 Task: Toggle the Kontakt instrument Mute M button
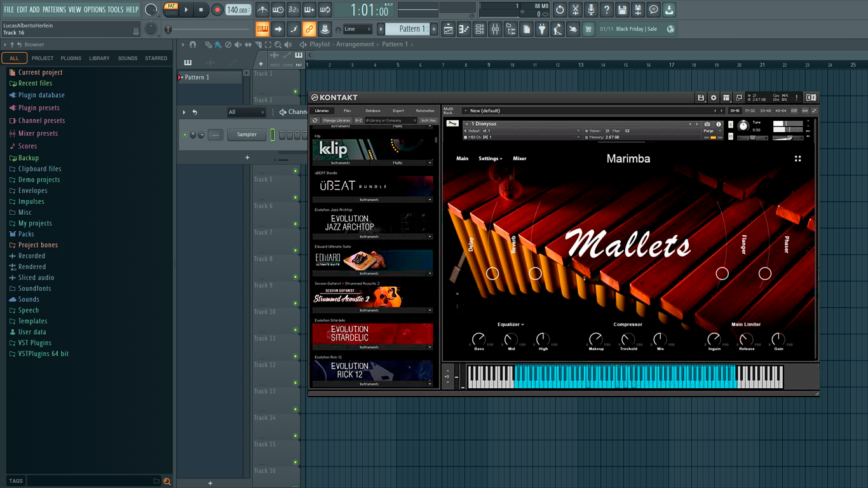point(731,136)
